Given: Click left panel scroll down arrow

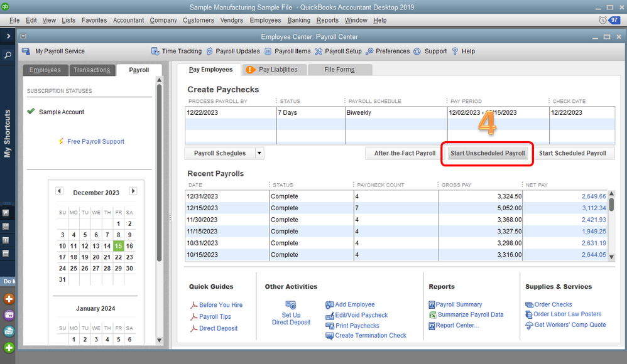Looking at the screenshot, I should [159, 340].
